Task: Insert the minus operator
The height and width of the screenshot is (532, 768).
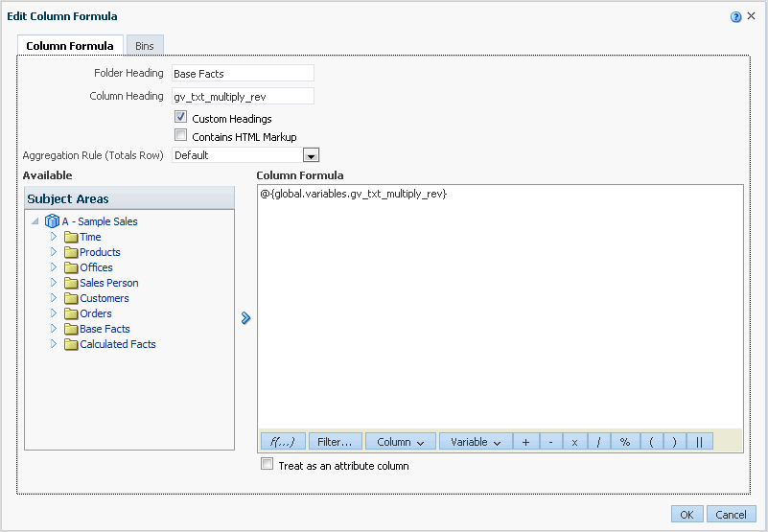Action: click(550, 442)
